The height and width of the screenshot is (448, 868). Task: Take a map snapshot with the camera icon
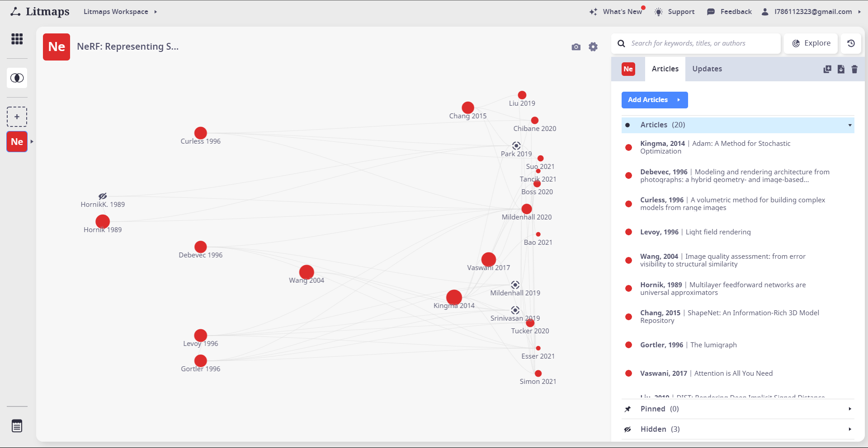(576, 47)
